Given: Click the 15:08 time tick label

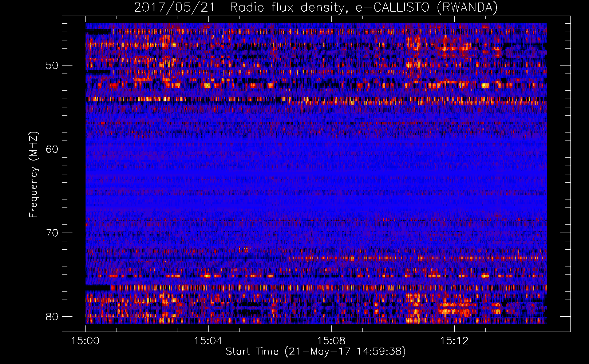Looking at the screenshot, I should click(x=331, y=341).
